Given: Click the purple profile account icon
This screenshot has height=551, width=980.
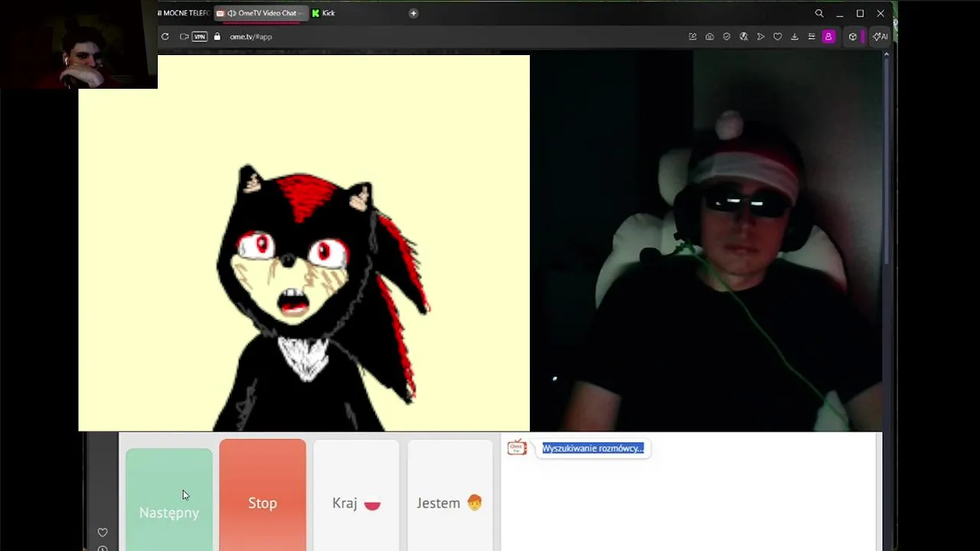Looking at the screenshot, I should click(x=828, y=37).
